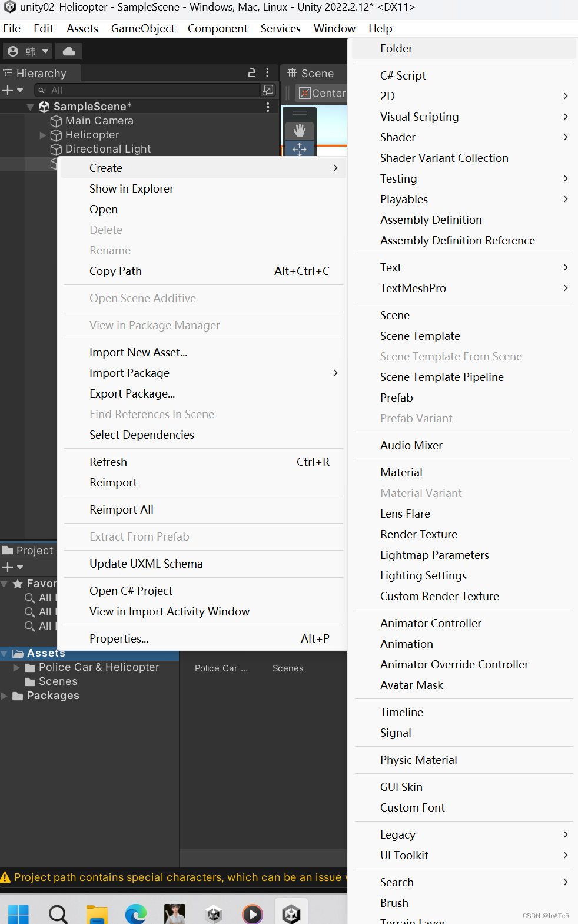
Task: Expand Police Car & Helicopter folder arrow
Action: click(x=16, y=667)
